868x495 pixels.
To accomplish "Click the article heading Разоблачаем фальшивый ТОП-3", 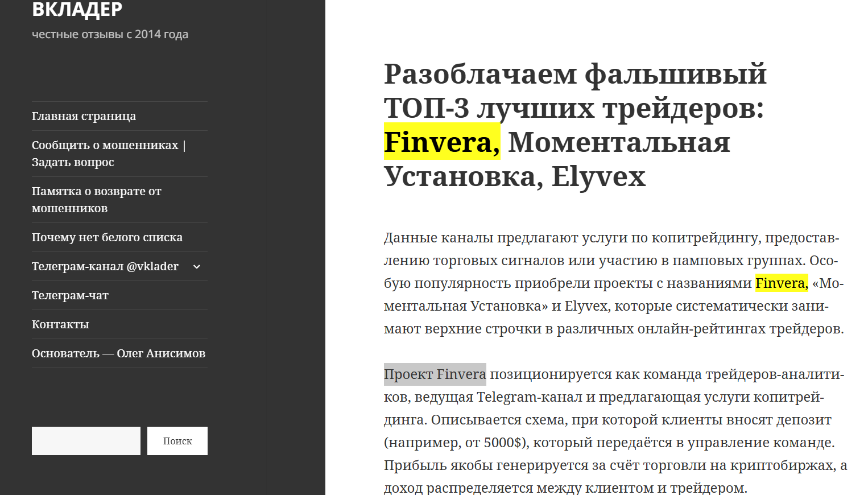I will [x=575, y=125].
